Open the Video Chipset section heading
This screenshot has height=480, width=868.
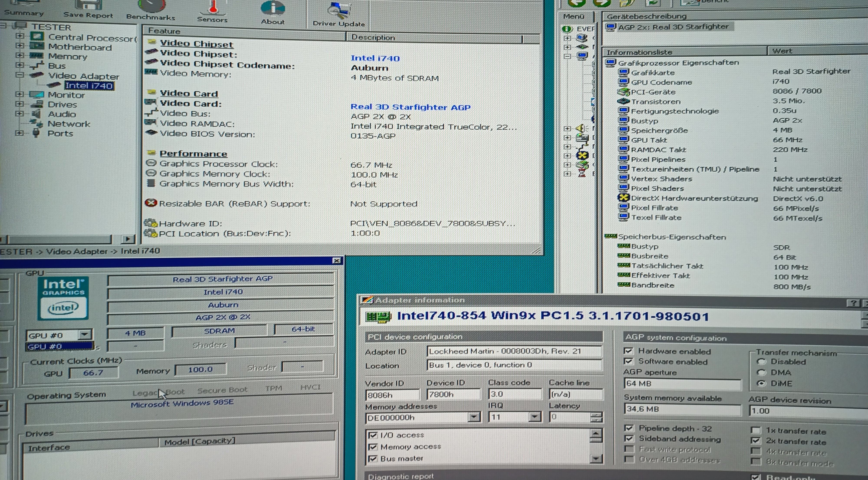[x=196, y=44]
